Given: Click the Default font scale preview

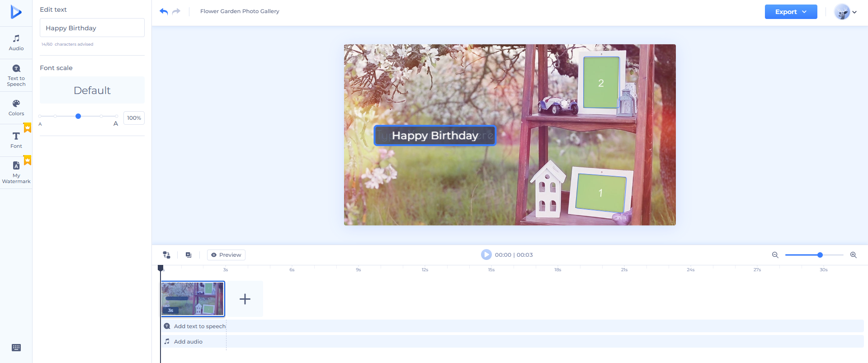Looking at the screenshot, I should coord(92,90).
